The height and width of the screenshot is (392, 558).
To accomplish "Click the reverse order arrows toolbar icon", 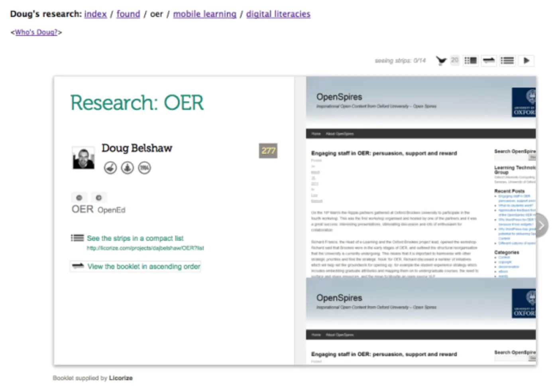I will point(489,61).
